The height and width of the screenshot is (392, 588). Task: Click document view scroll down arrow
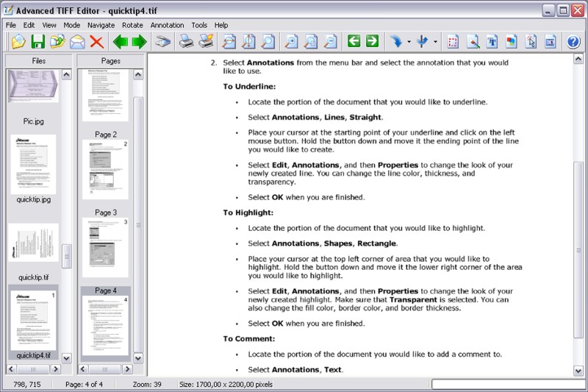[578, 371]
